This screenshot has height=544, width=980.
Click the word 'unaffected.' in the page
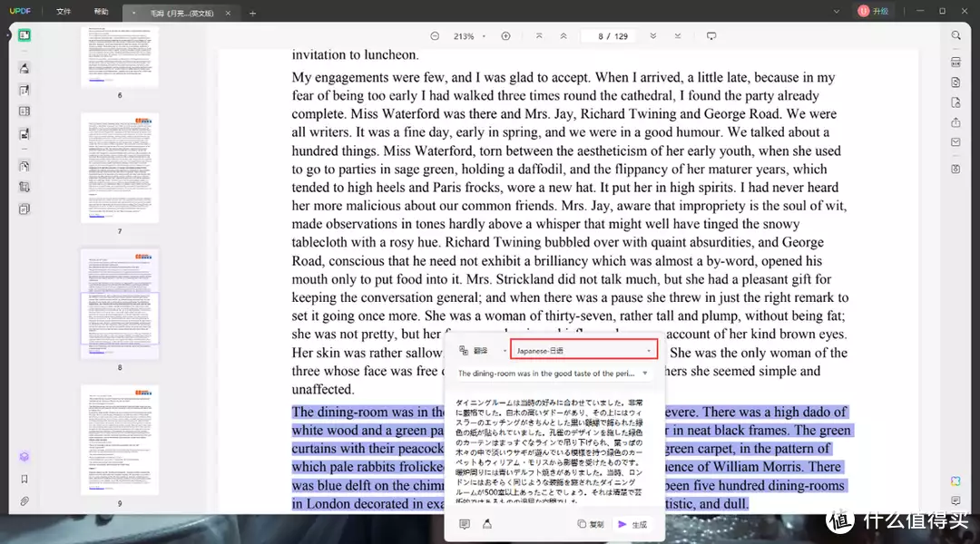coord(323,389)
